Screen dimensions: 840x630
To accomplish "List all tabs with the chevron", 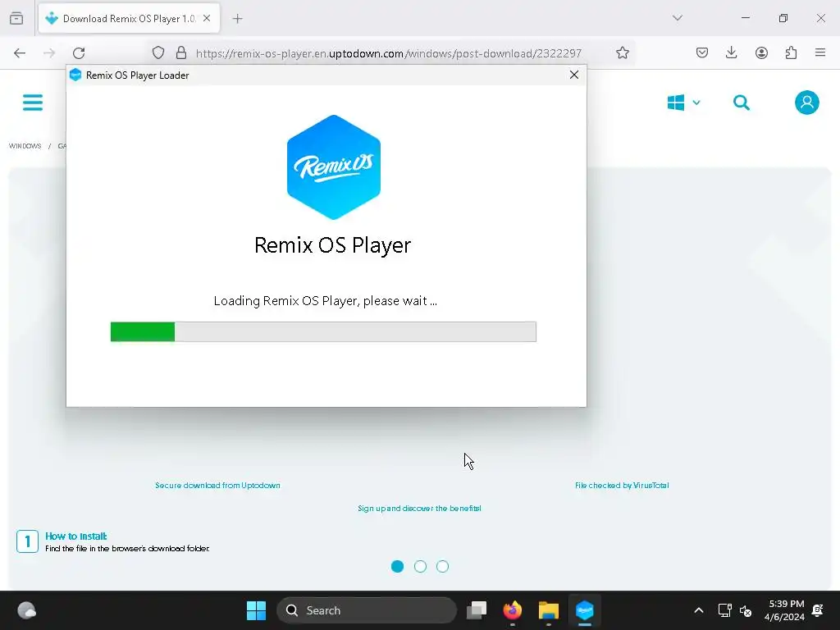I will pyautogui.click(x=677, y=18).
